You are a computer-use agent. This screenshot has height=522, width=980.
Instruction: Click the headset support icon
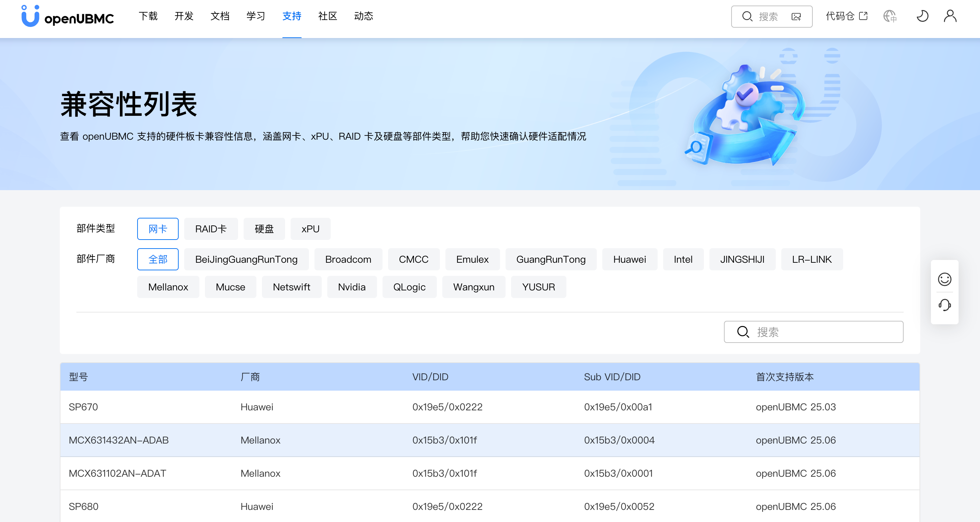944,305
